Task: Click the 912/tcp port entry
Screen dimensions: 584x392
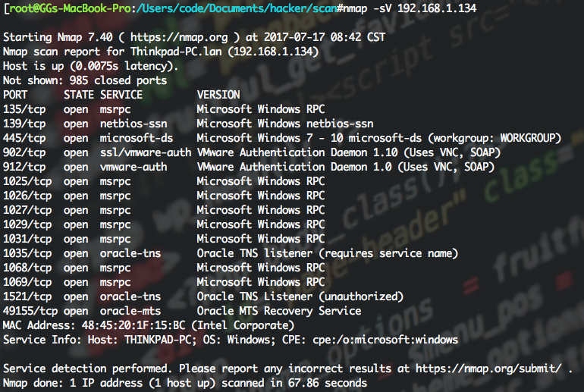Action: tap(24, 167)
